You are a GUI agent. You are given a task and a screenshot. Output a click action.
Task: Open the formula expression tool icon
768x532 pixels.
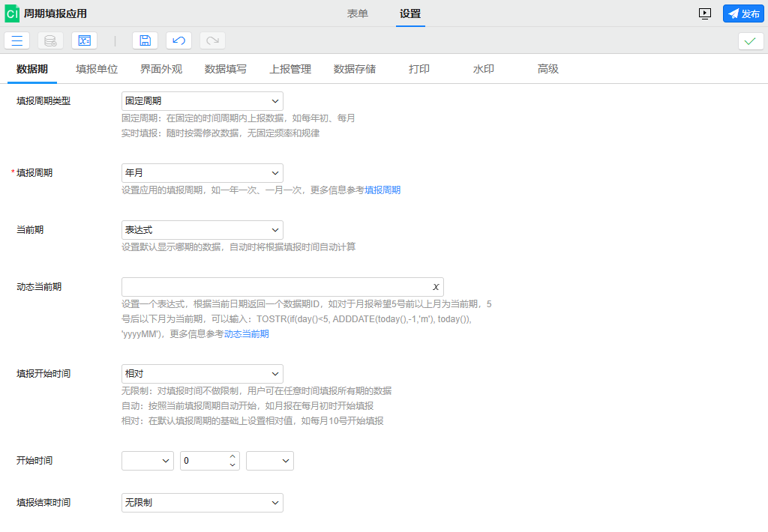point(83,40)
